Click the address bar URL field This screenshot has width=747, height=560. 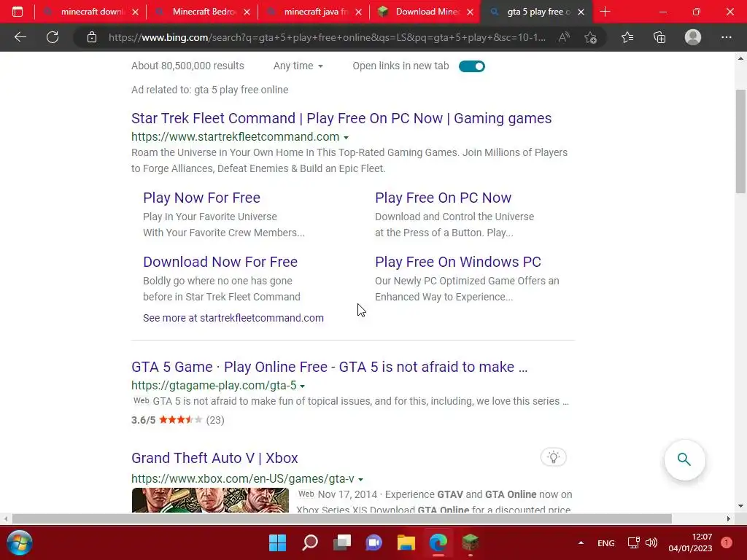click(x=327, y=38)
